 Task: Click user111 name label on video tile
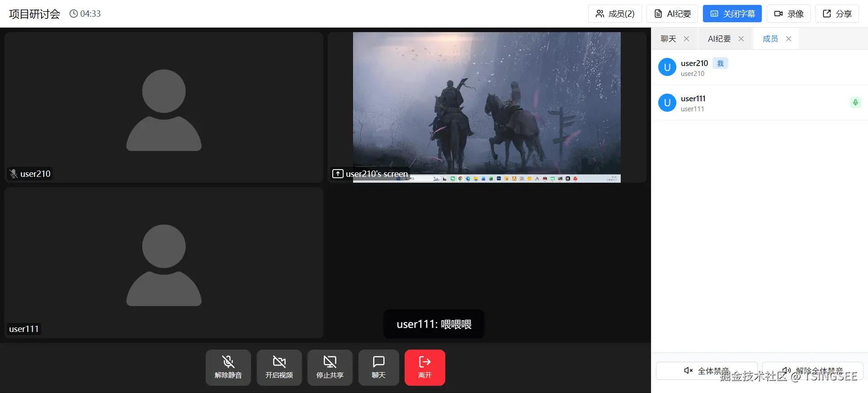pos(24,329)
